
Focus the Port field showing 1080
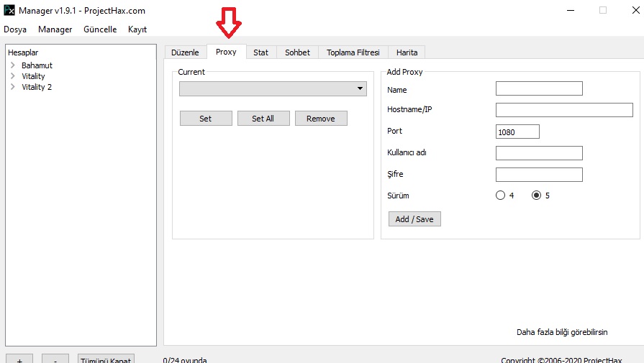pos(517,132)
